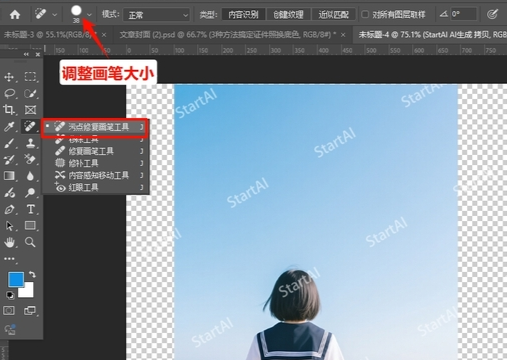Viewport: 507px width, 360px height.
Task: Select the Frame tool
Action: 30,110
